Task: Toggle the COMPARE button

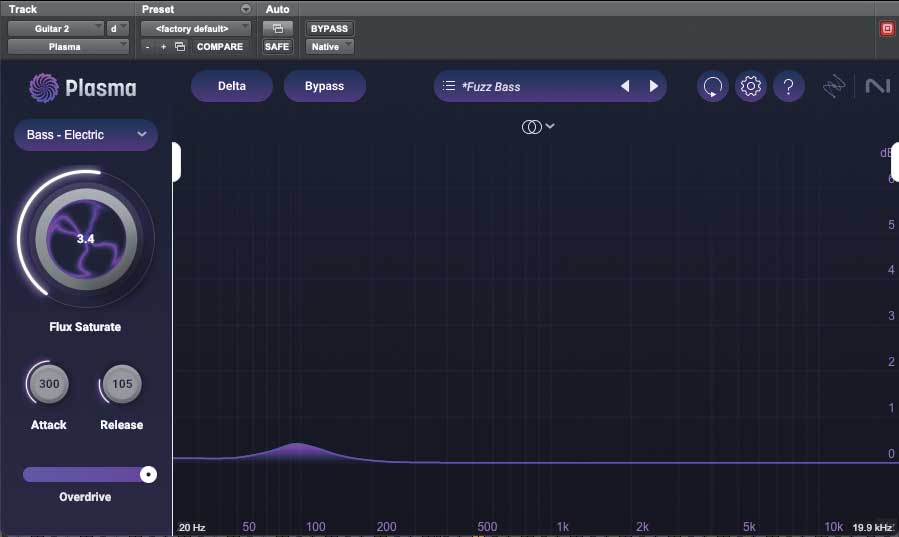Action: coord(220,46)
